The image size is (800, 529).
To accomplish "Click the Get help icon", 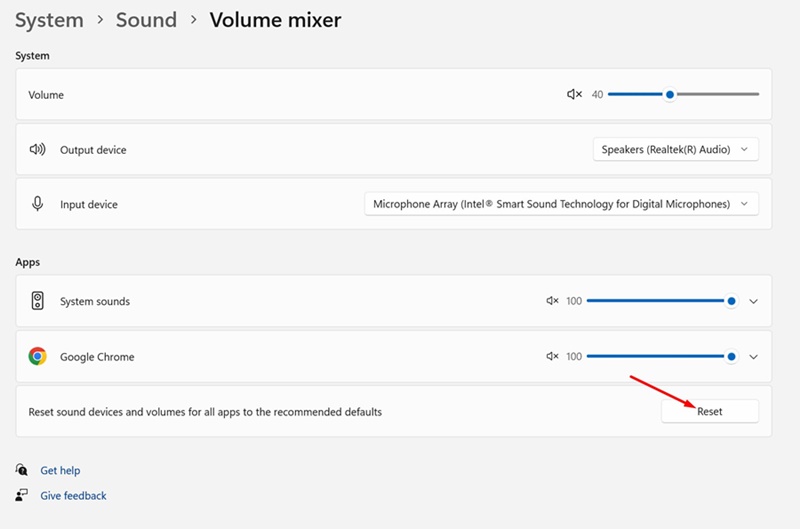I will tap(22, 470).
